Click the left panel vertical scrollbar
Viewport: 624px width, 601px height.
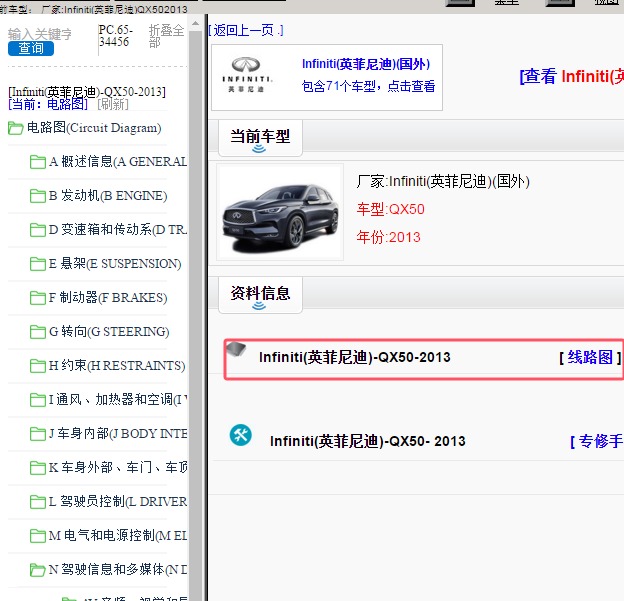tap(195, 314)
